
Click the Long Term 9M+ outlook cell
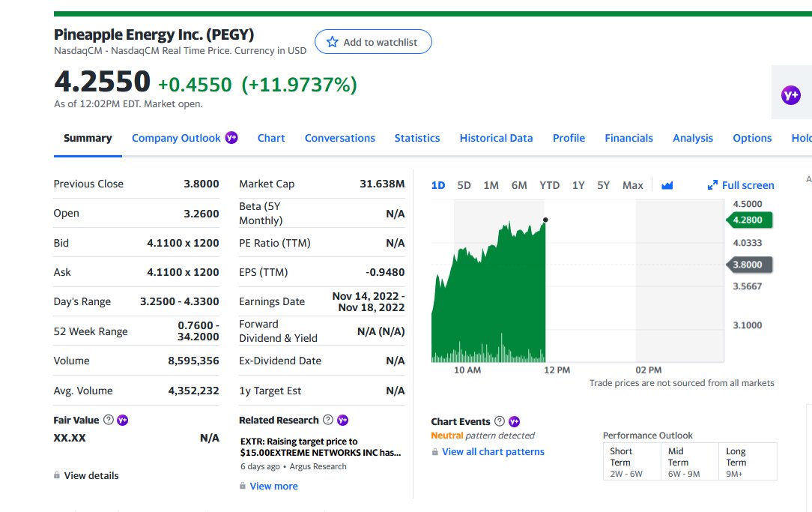pyautogui.click(x=748, y=462)
